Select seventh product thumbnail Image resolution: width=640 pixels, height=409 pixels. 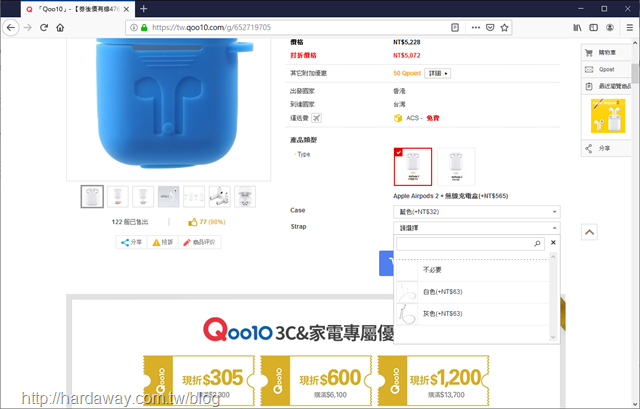coord(245,196)
